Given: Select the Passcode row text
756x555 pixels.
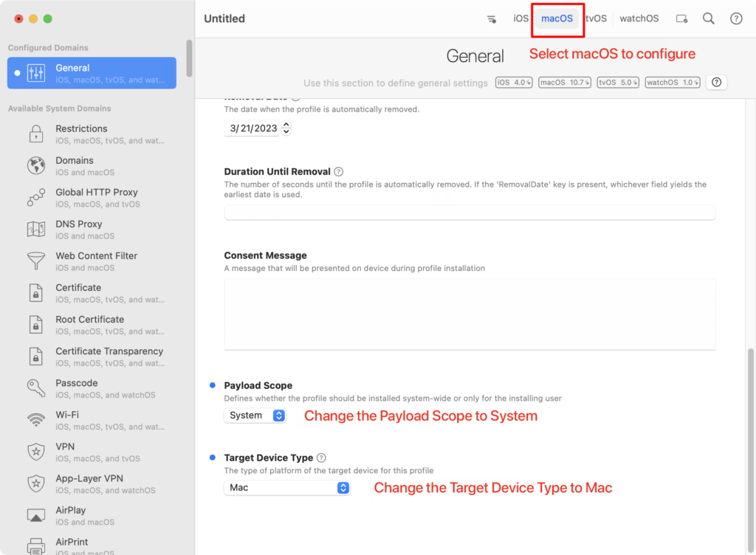Looking at the screenshot, I should click(x=106, y=389).
